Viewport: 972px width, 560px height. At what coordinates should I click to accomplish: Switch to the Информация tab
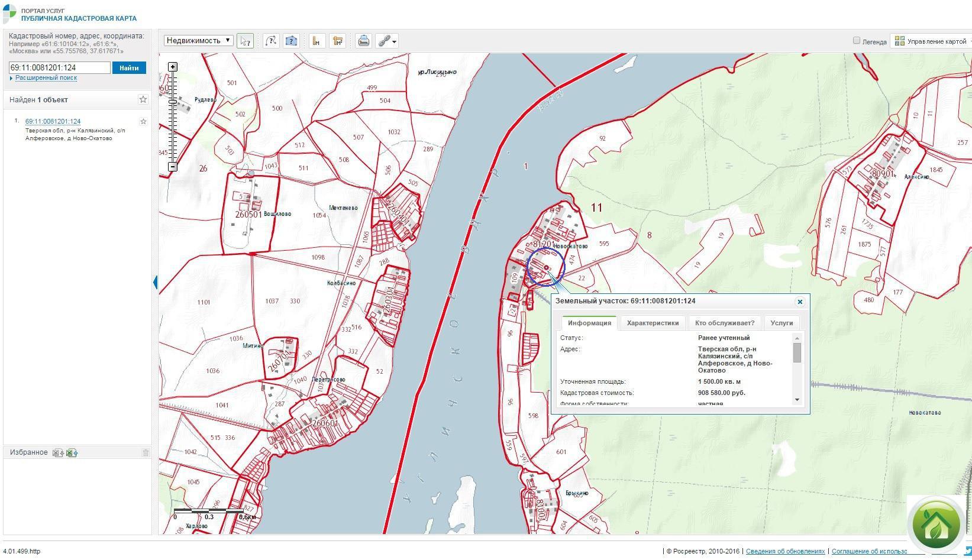(589, 323)
